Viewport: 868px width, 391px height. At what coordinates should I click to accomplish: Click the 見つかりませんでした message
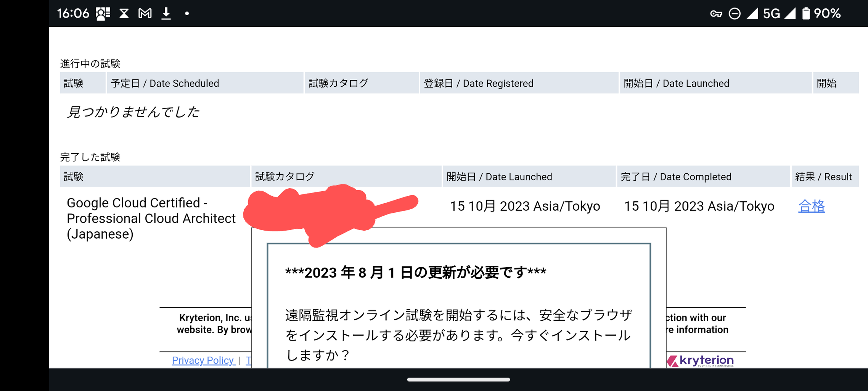pyautogui.click(x=133, y=112)
